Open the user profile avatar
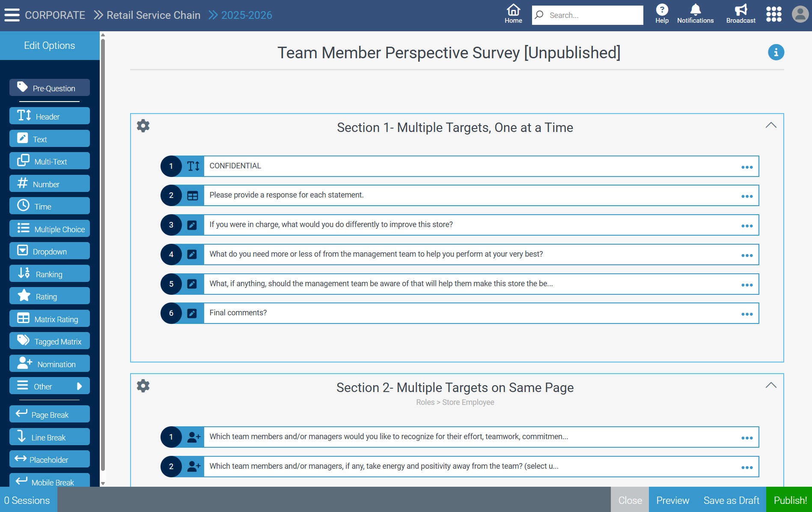This screenshot has width=812, height=512. click(800, 14)
